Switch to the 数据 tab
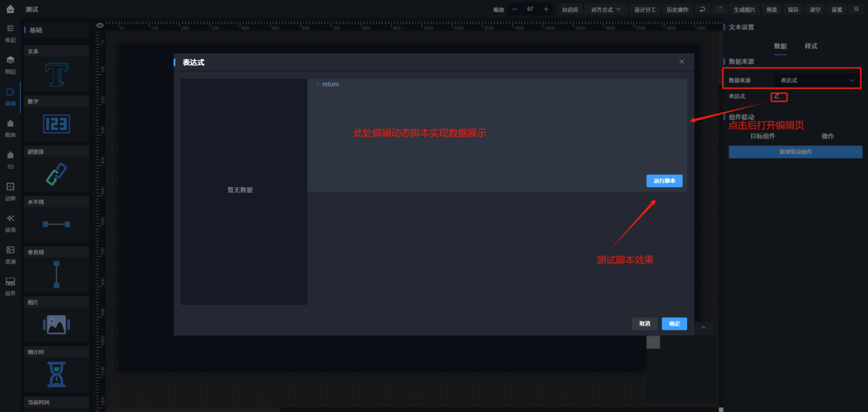This screenshot has height=412, width=868. click(x=780, y=46)
